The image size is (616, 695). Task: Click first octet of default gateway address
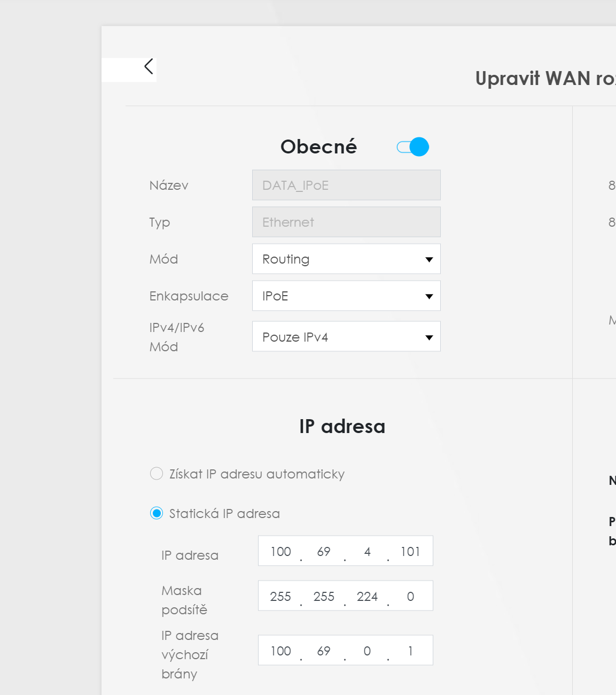[280, 651]
